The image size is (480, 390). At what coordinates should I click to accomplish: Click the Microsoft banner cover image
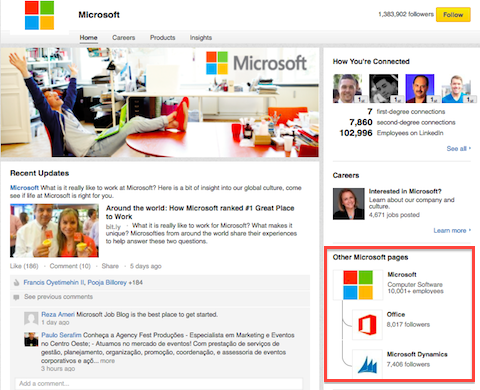click(x=160, y=102)
